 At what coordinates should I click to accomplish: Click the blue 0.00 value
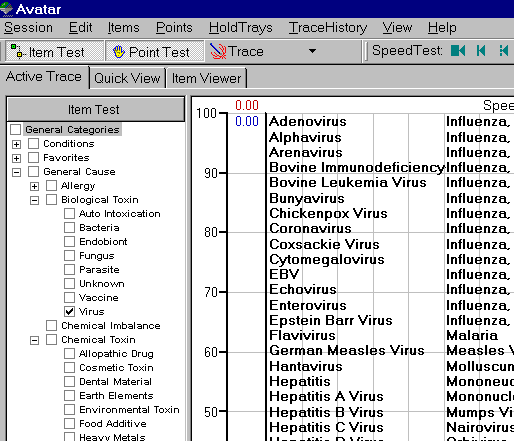247,121
